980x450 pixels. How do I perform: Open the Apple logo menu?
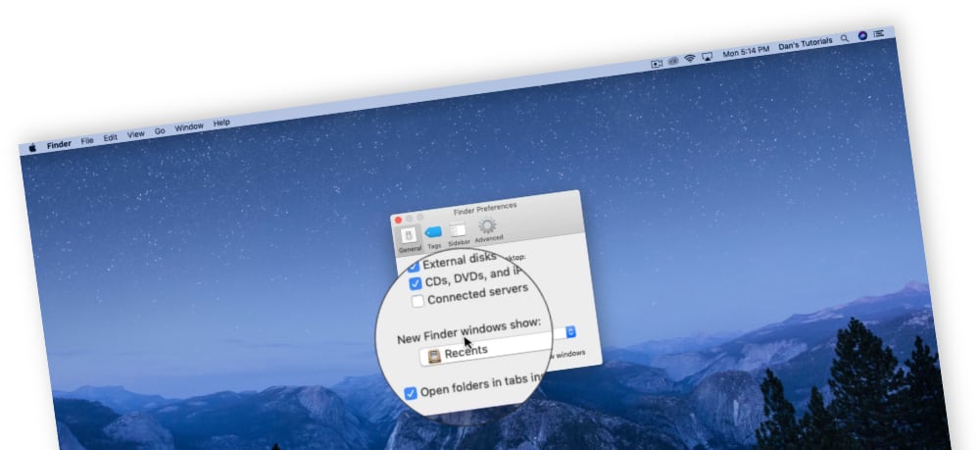coord(31,147)
